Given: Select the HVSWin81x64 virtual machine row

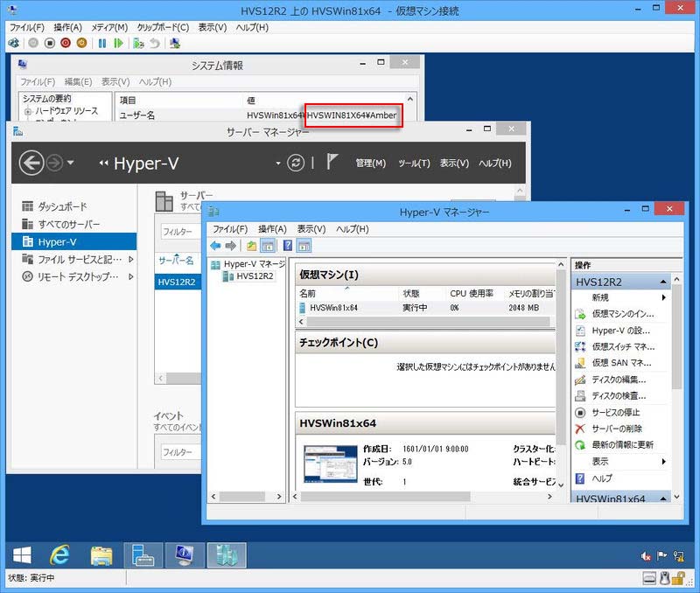Looking at the screenshot, I should point(426,308).
